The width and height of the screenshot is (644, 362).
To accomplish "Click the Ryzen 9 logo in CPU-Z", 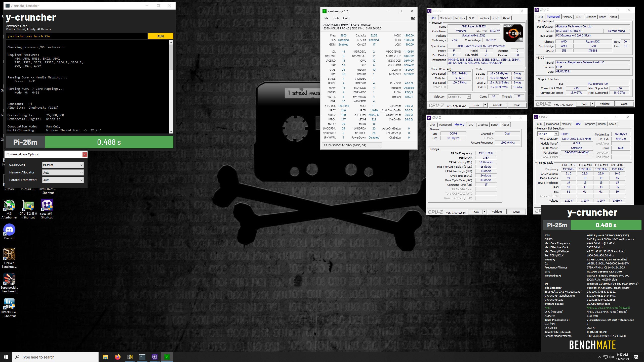I will pos(513,33).
